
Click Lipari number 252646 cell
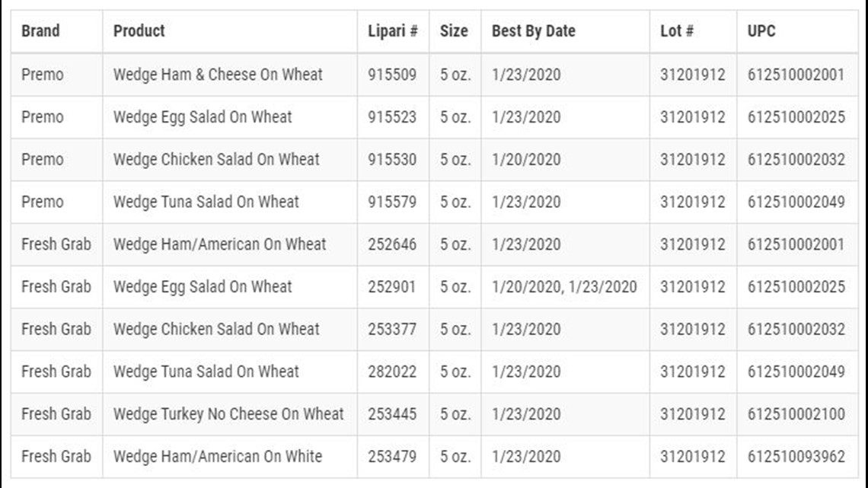[x=392, y=244]
